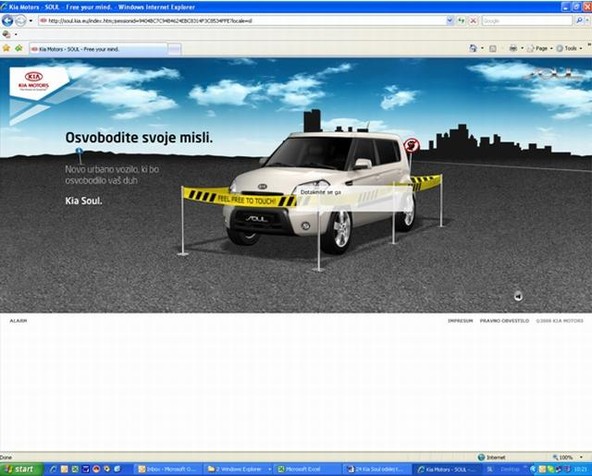
Task: Click the Add to Favorites icon
Action: (x=18, y=48)
